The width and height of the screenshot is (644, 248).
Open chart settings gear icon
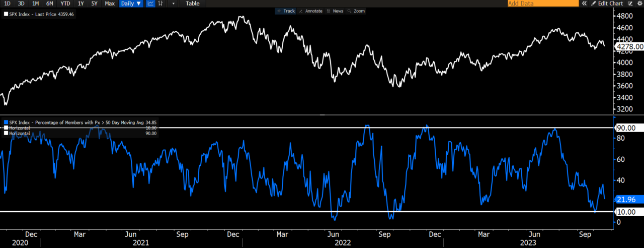[639, 4]
